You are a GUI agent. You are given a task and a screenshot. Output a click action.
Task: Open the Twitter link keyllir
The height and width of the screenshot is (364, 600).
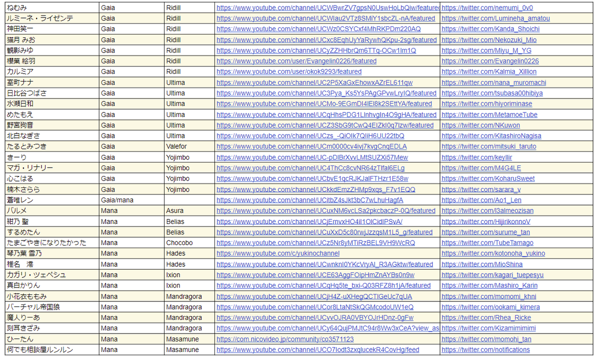(477, 157)
